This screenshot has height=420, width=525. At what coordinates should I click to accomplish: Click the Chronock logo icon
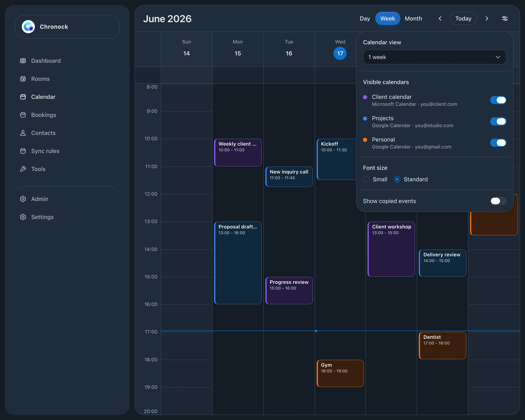pyautogui.click(x=28, y=27)
